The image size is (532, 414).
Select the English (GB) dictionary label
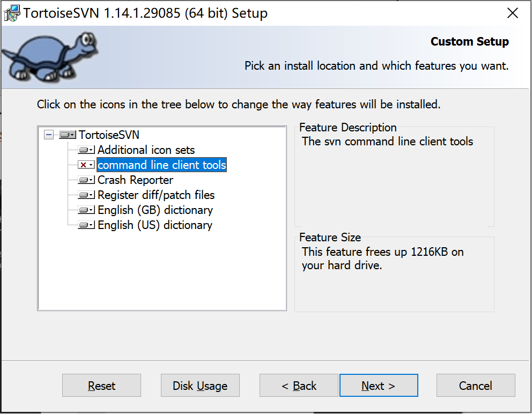coord(155,210)
